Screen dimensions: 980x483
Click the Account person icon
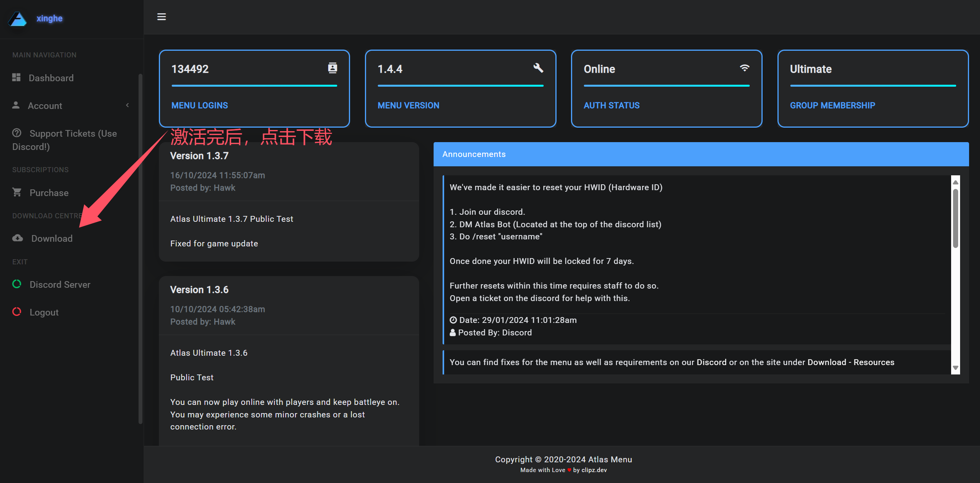(16, 105)
